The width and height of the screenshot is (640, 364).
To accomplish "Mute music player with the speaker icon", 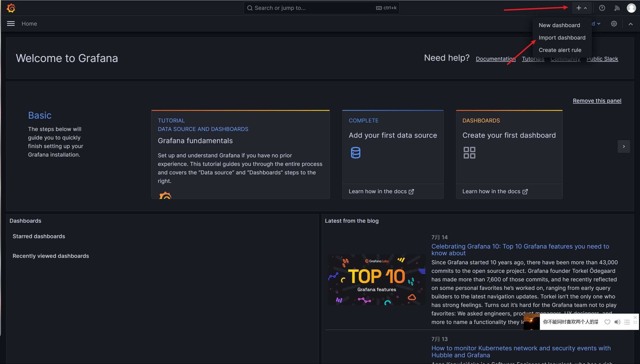I will coord(617,322).
